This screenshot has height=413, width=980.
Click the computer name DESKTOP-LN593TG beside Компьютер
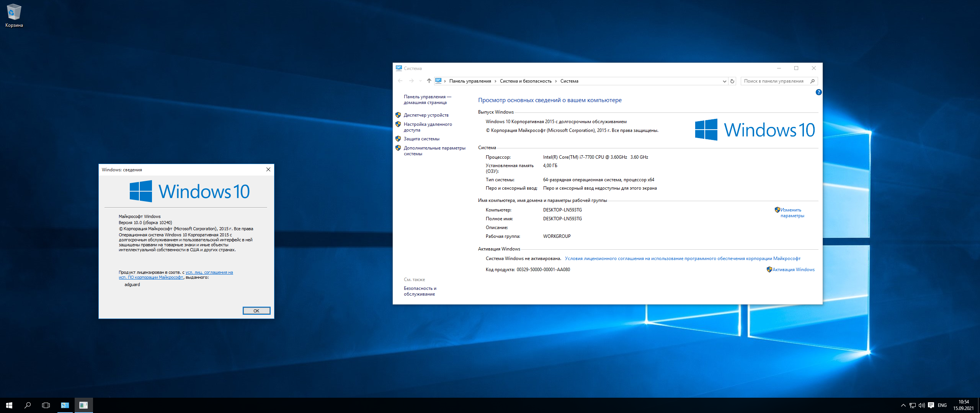coord(562,210)
